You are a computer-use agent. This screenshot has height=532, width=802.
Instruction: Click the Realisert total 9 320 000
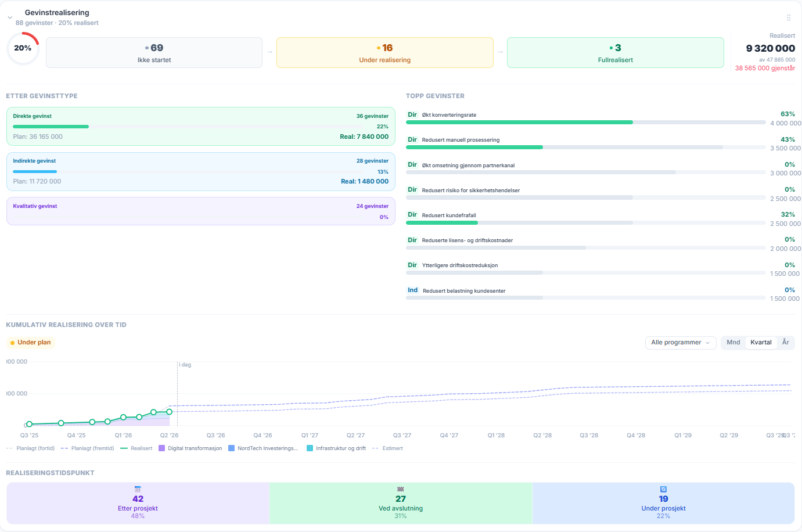coord(771,49)
